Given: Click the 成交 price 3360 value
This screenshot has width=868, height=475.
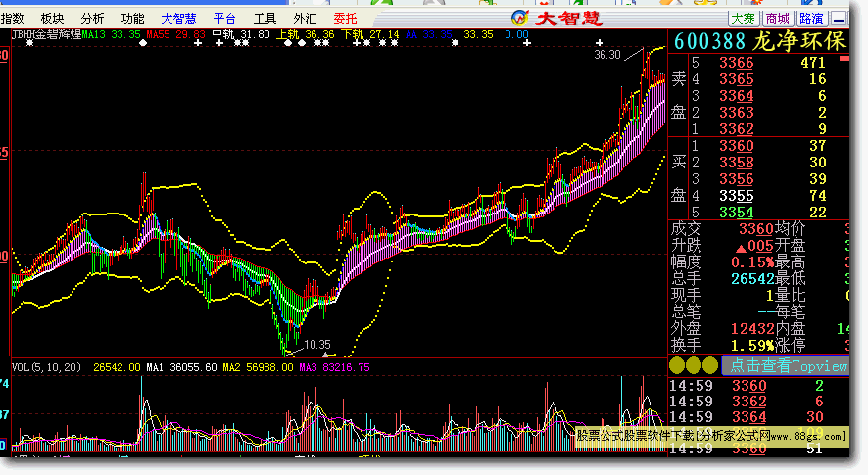Looking at the screenshot, I should 755,228.
